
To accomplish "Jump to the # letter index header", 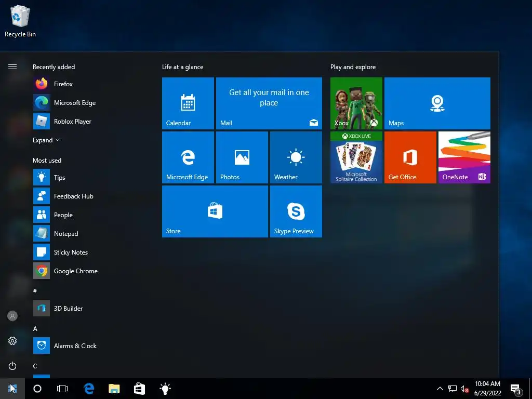I will tap(35, 291).
